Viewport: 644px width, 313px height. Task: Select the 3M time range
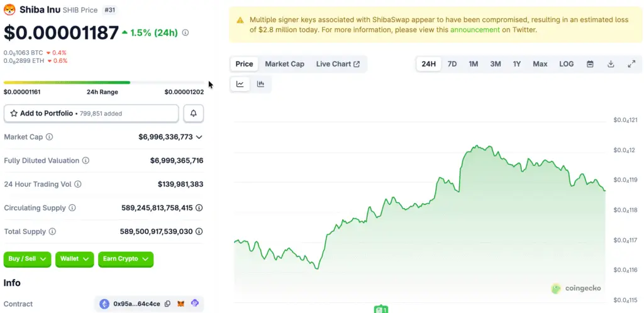coord(496,64)
